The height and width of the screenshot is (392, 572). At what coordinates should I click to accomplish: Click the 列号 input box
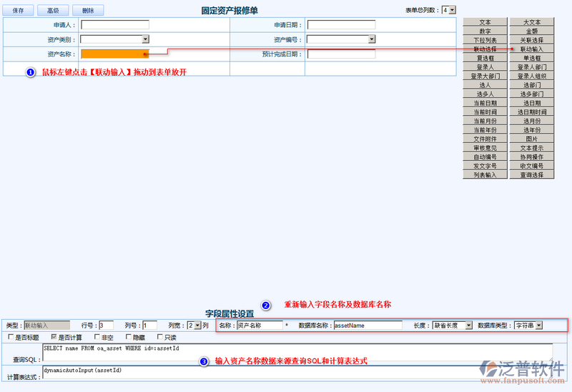pyautogui.click(x=150, y=325)
